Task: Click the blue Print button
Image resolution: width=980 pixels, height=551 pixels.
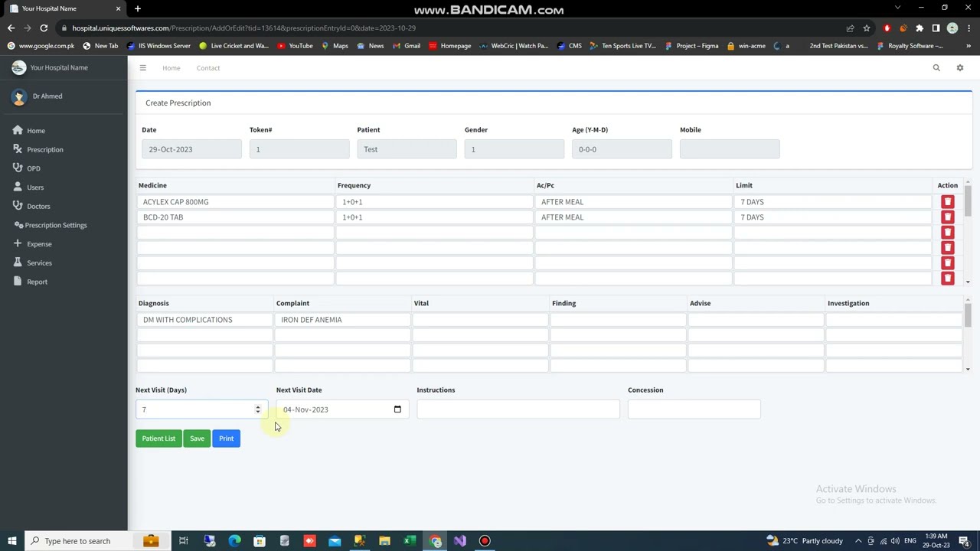Action: (226, 439)
